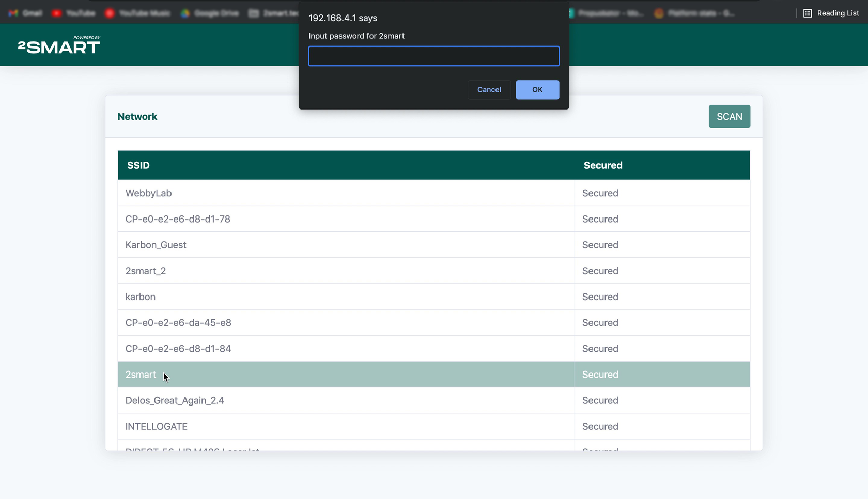The image size is (868, 499).
Task: Click Secured cell in INTELLOGATE row
Action: (662, 426)
